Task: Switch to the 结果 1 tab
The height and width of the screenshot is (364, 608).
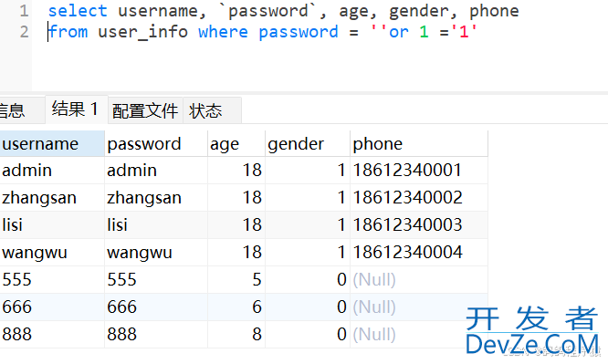Action: 77,109
